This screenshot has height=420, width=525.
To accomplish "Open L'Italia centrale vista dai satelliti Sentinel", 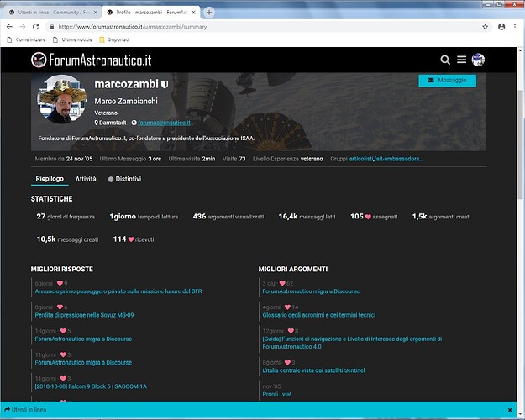I will pos(313,370).
